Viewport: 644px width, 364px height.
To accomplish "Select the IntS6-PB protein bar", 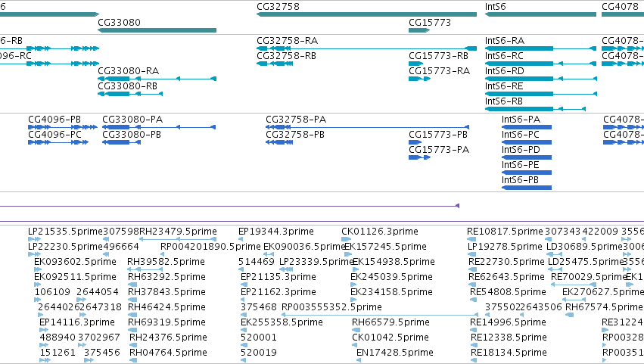I will [x=527, y=188].
